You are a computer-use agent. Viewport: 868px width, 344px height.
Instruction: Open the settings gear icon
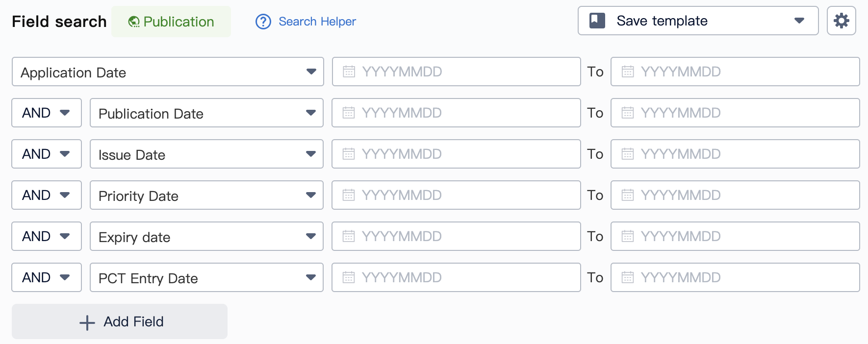pos(841,21)
